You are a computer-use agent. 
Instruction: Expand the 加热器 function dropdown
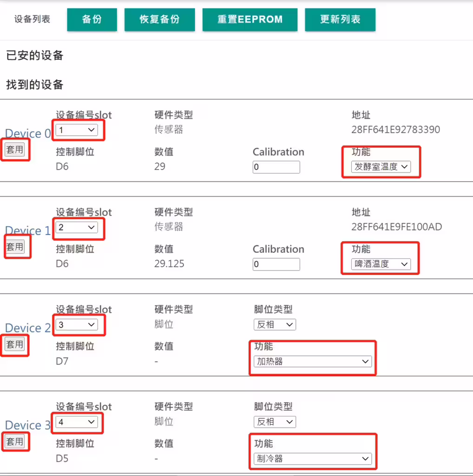pyautogui.click(x=313, y=361)
